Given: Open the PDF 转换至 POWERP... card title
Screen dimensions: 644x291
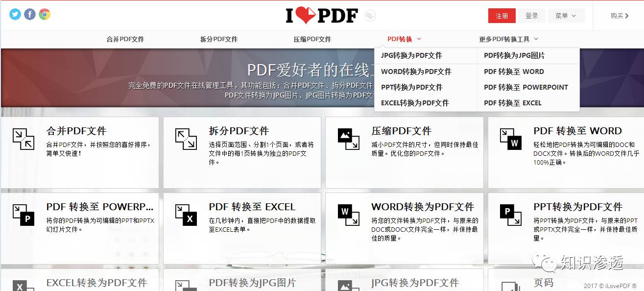Looking at the screenshot, I should coord(100,207).
